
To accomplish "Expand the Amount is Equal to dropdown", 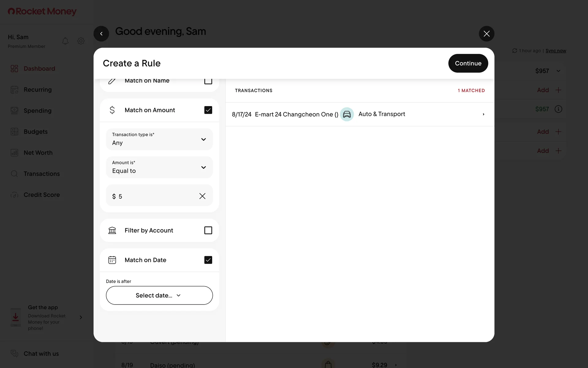I will click(x=159, y=167).
